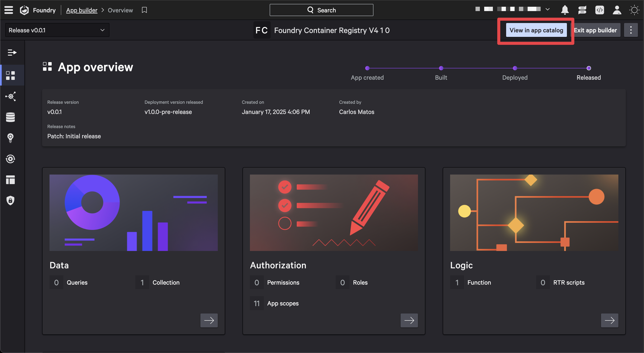Click View in app catalog button
Screen dimensions: 644x353
tap(536, 30)
